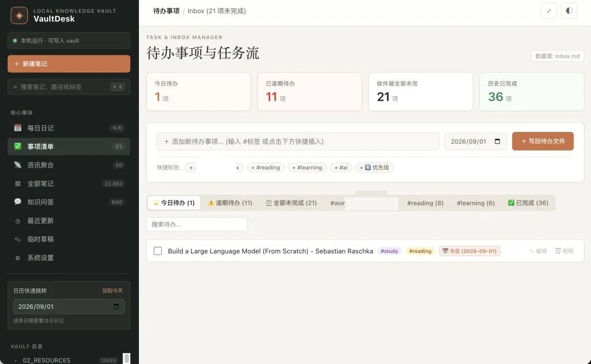Click the 待办事项 breadcrumb
Screen dimensions: 591x364
coord(166,11)
